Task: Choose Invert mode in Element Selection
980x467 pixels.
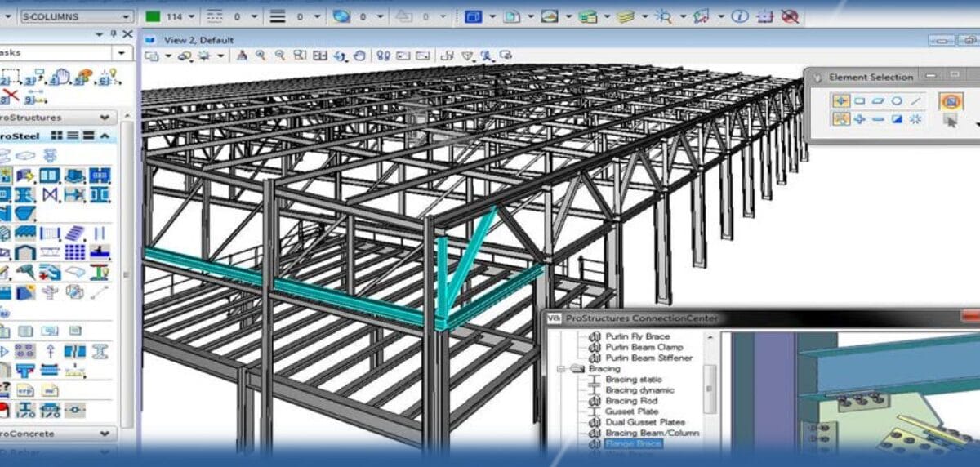Action: point(897,119)
